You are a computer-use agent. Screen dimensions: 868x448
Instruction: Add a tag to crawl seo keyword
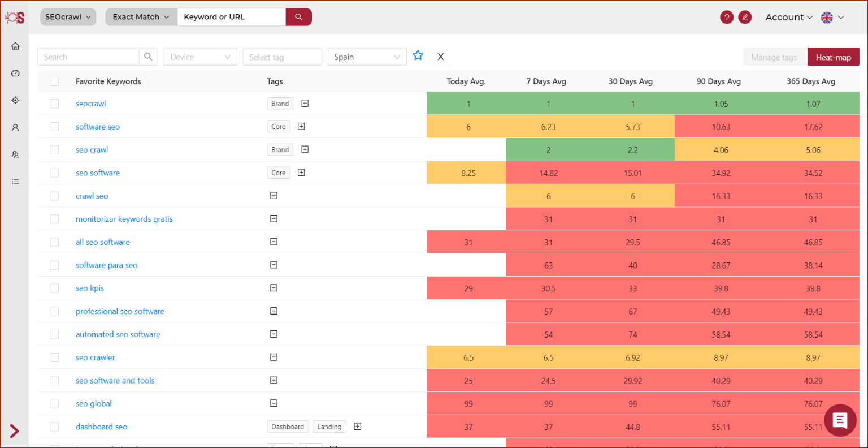tap(274, 196)
